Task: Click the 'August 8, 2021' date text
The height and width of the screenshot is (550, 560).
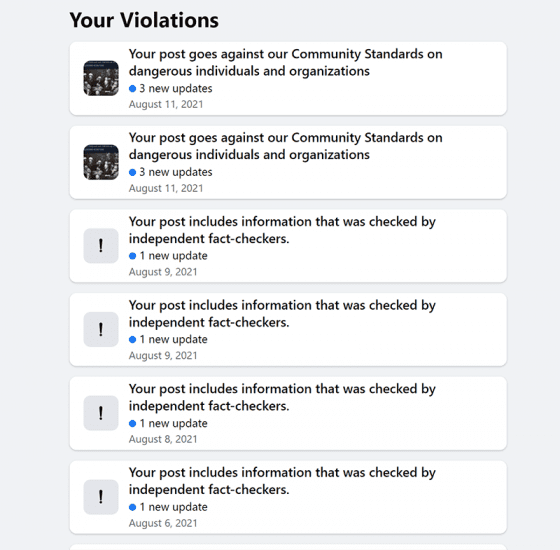Action: click(163, 439)
